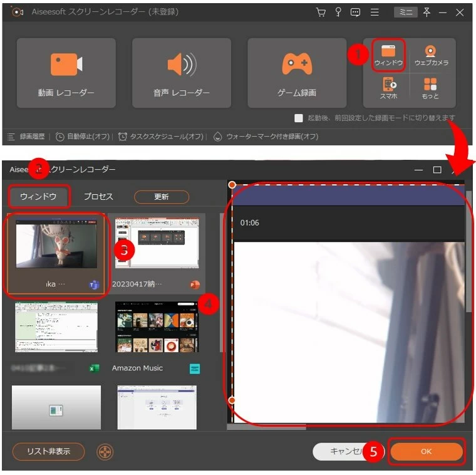Click the crosshair window-picker icon

pos(105,452)
